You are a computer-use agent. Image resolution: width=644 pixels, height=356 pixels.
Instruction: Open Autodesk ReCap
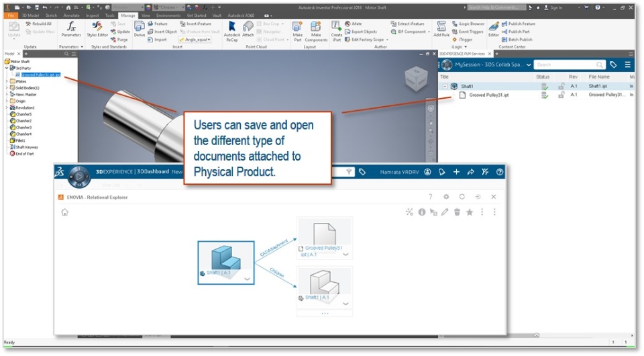click(231, 32)
